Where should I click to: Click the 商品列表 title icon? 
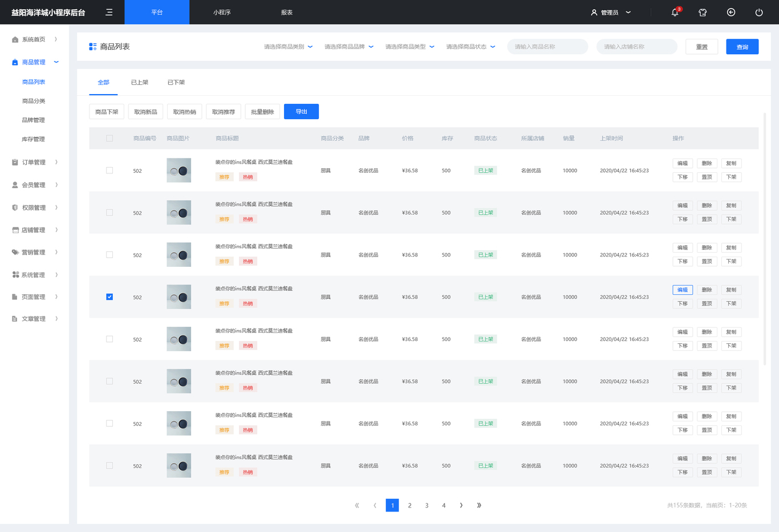(93, 47)
